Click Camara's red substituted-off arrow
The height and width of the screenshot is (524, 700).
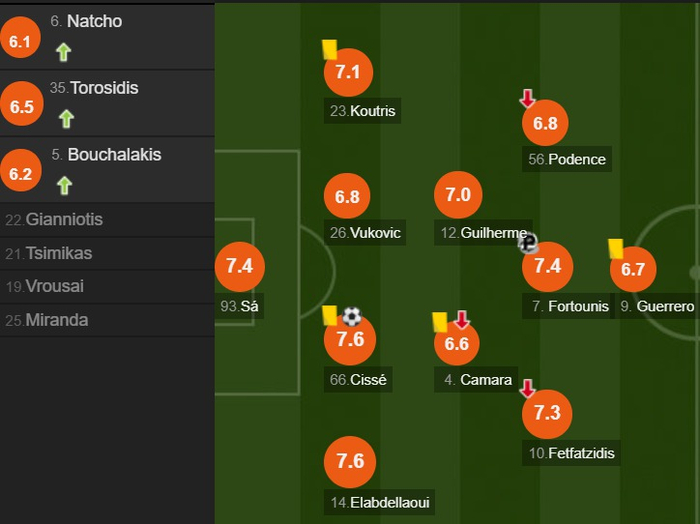[x=461, y=320]
